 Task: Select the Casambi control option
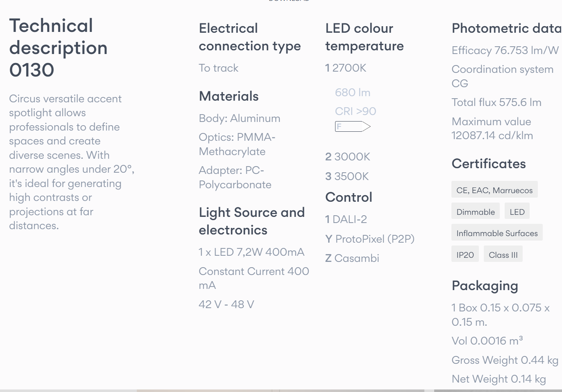click(352, 258)
